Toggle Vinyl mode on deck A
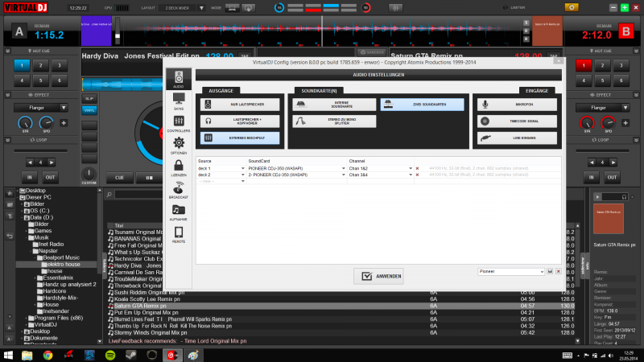 coord(89,110)
